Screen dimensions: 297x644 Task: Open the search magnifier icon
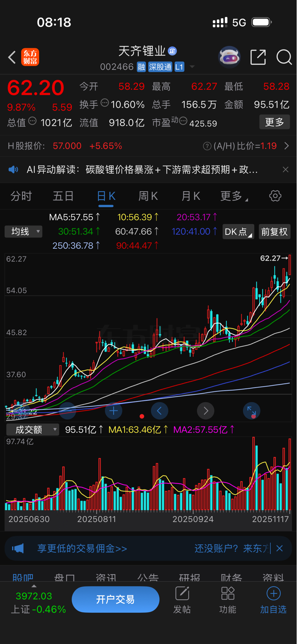point(284,57)
